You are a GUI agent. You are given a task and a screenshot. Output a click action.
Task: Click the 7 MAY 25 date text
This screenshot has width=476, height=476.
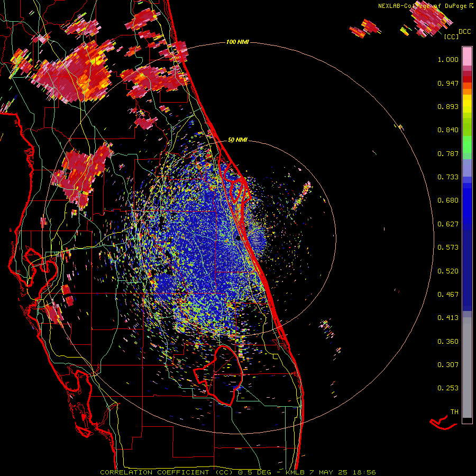(329, 472)
